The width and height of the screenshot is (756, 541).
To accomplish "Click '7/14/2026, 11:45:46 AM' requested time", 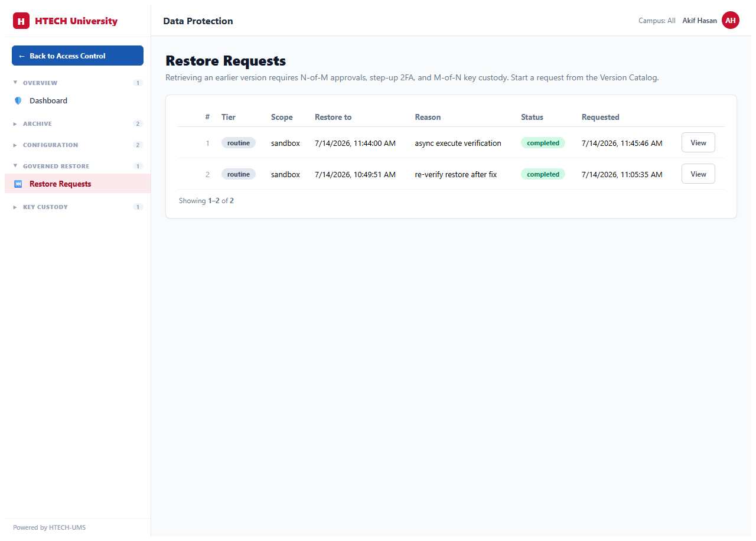I will (622, 144).
